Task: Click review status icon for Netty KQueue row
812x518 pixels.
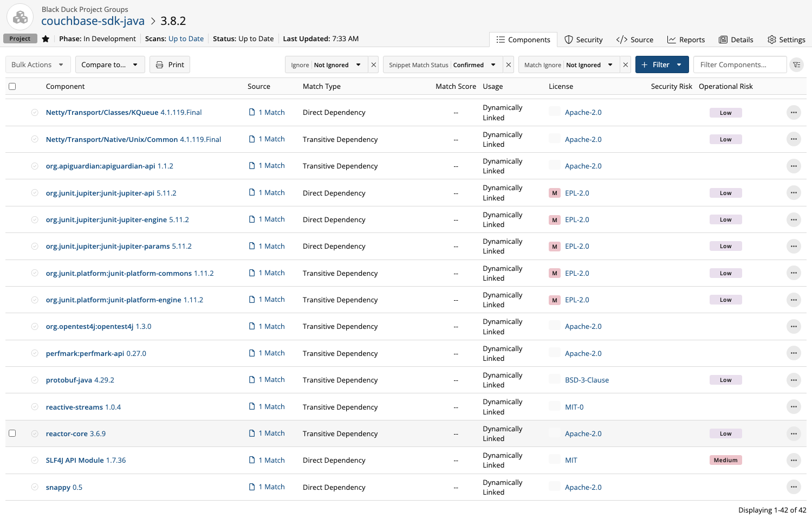Action: pos(35,113)
